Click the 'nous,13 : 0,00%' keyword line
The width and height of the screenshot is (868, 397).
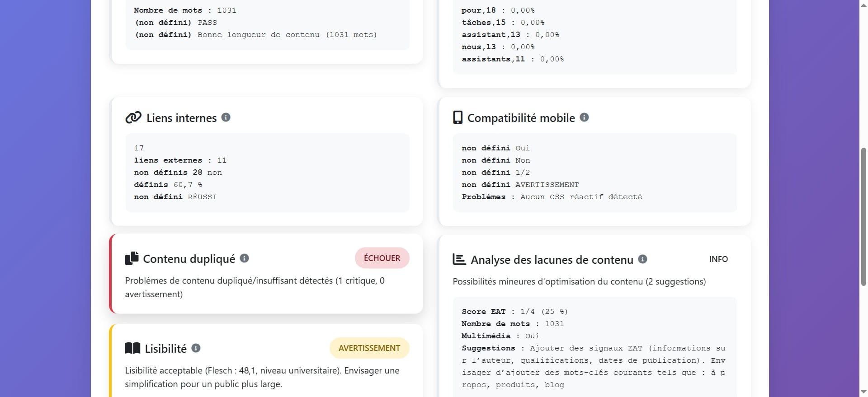click(498, 47)
